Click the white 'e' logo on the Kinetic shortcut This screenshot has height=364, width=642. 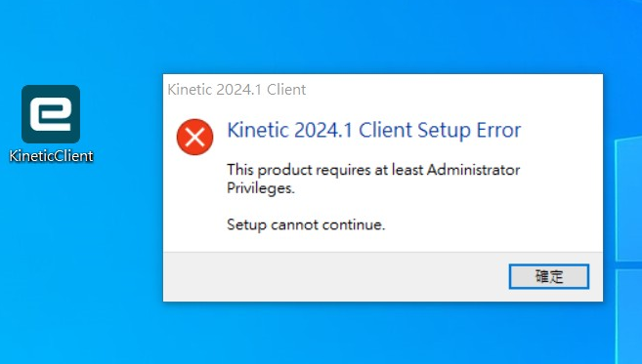click(x=51, y=114)
